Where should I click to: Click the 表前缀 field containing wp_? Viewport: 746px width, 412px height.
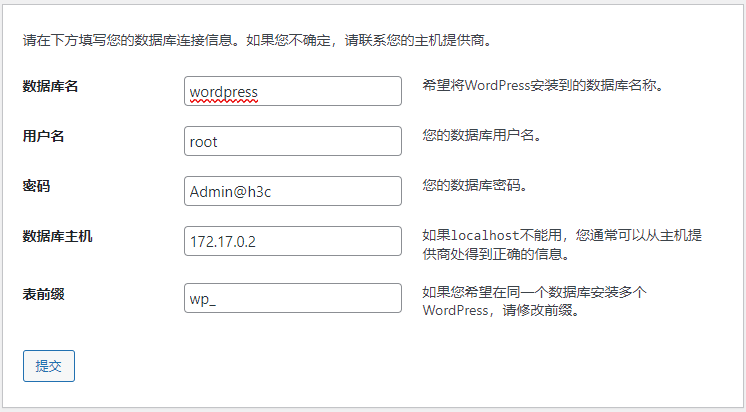point(293,298)
